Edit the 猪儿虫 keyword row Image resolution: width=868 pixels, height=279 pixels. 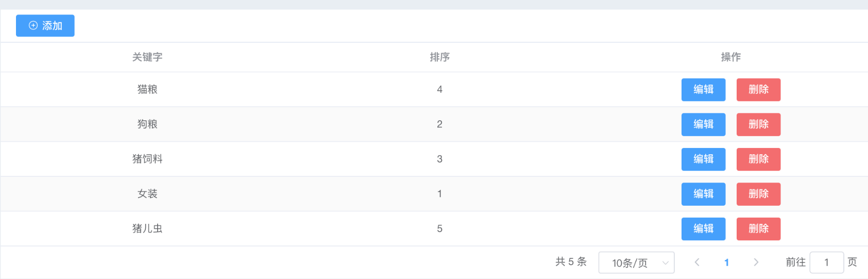[703, 229]
